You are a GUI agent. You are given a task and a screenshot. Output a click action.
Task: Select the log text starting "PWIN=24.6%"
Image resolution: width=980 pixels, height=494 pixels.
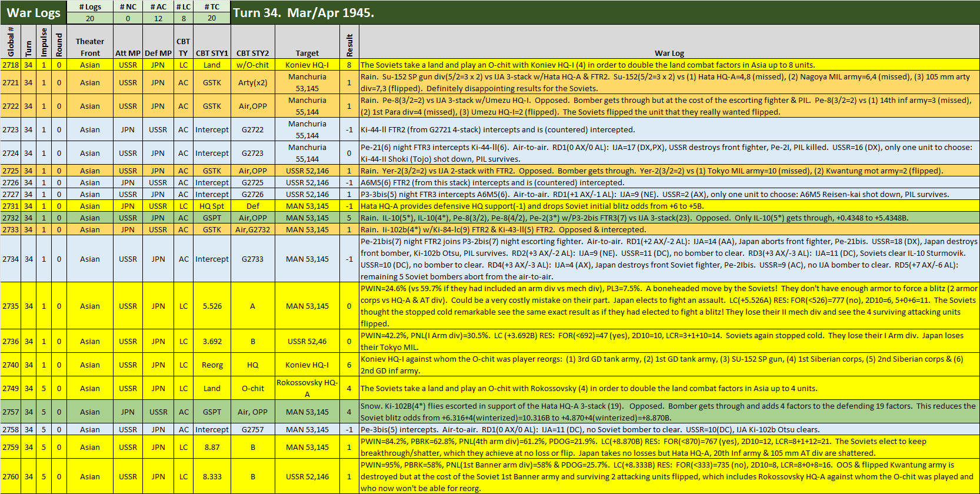(669, 306)
